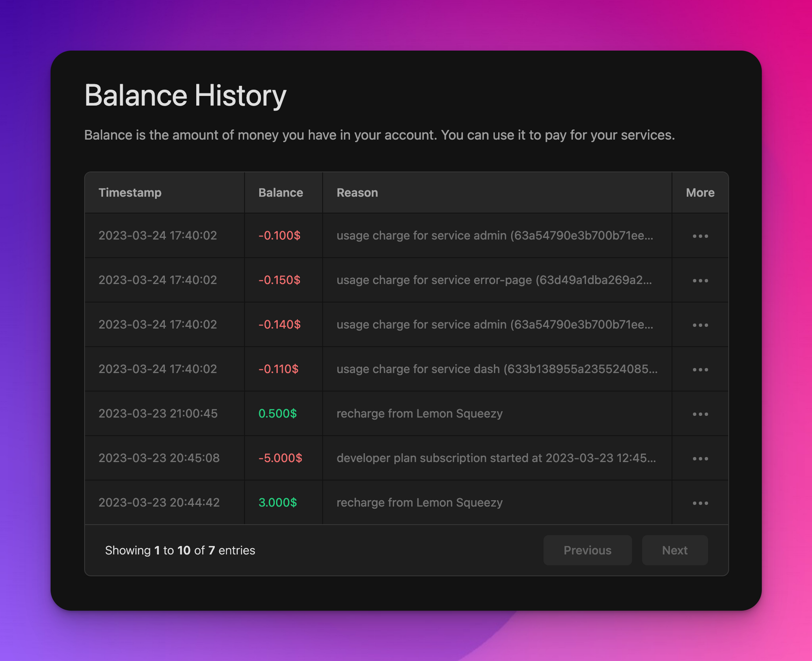The height and width of the screenshot is (661, 812).
Task: Select timestamp 2023-03-23 21:00:45
Action: coord(158,413)
